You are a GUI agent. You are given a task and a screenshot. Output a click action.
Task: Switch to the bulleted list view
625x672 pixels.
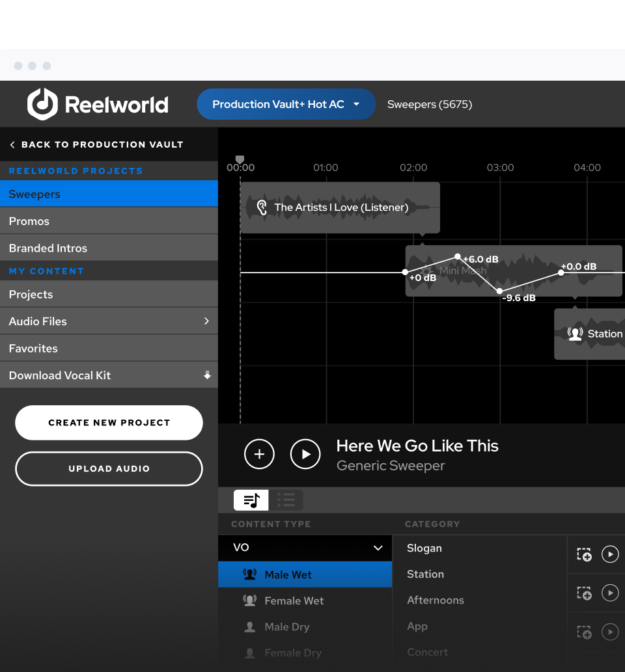pos(286,500)
